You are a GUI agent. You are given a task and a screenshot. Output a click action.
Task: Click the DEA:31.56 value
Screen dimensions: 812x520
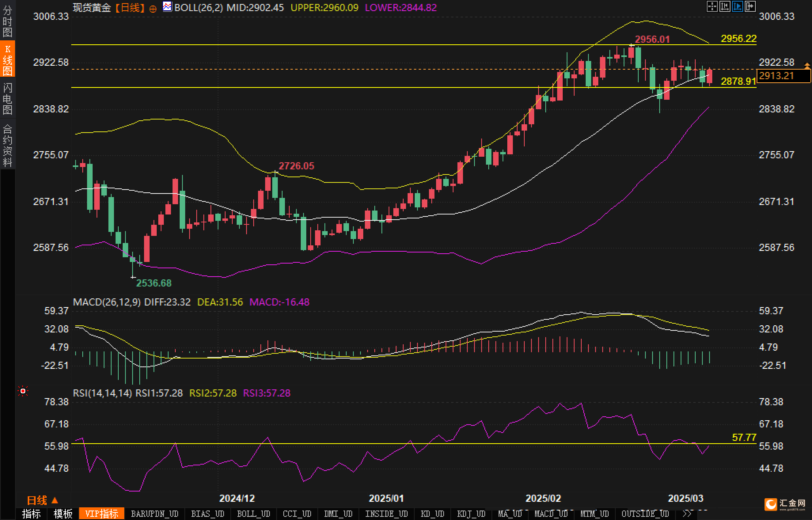[220, 302]
